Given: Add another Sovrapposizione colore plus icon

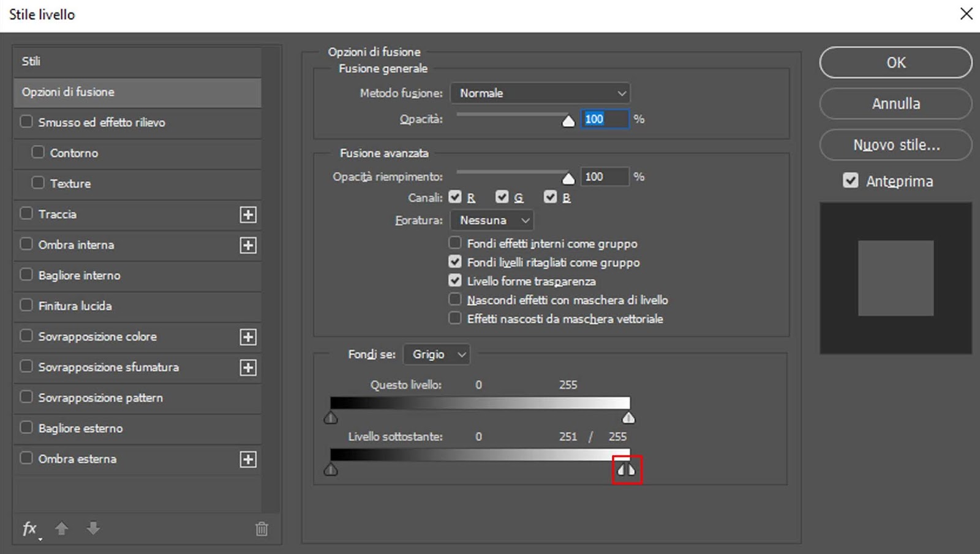Looking at the screenshot, I should tap(248, 337).
